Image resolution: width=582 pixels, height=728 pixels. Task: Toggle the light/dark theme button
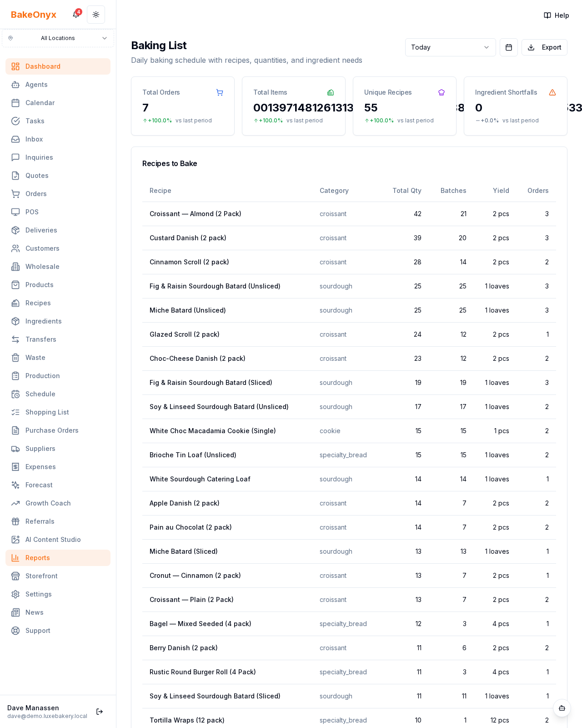(x=96, y=15)
